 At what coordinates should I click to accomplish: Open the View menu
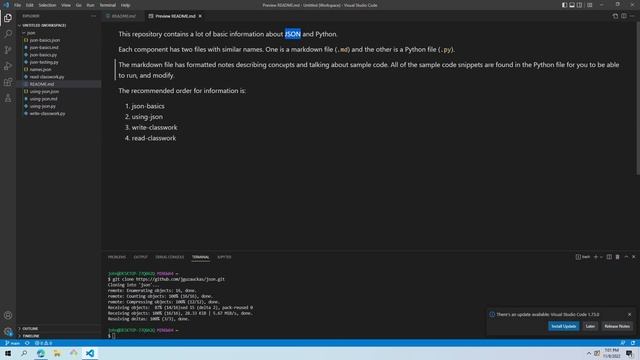(x=66, y=5)
